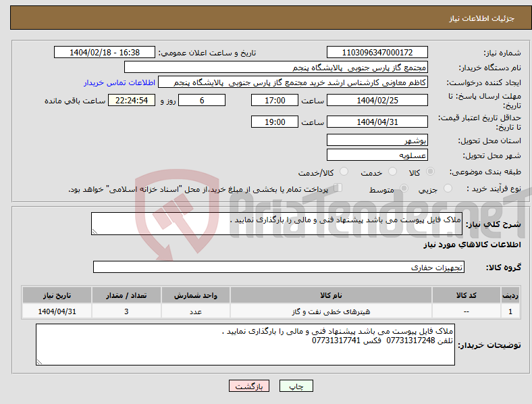Viewport: 532px width, 404px height.
Task: Open the اطلاعات تماس خریدار link
Action: coord(119,82)
